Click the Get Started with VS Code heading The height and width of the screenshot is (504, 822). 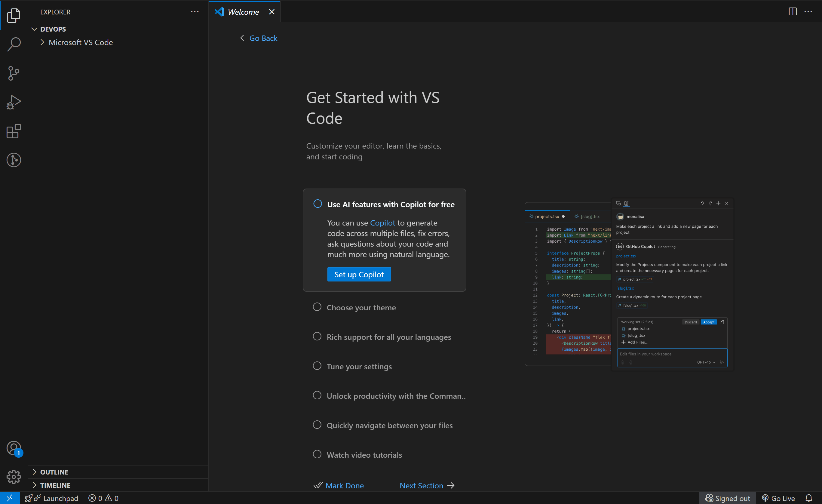(x=373, y=108)
